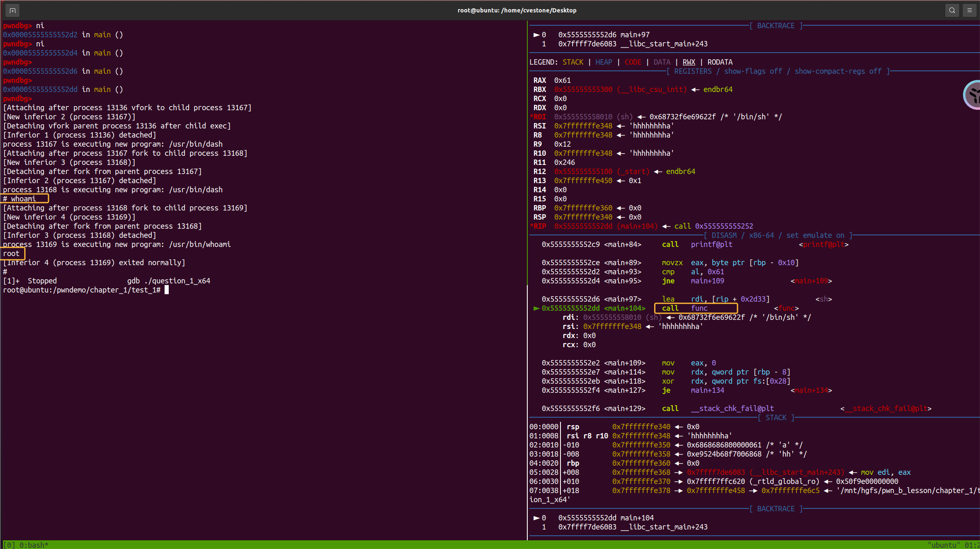Click backtrace frame main+97
Viewport: 980px width, 549px height.
click(x=591, y=35)
